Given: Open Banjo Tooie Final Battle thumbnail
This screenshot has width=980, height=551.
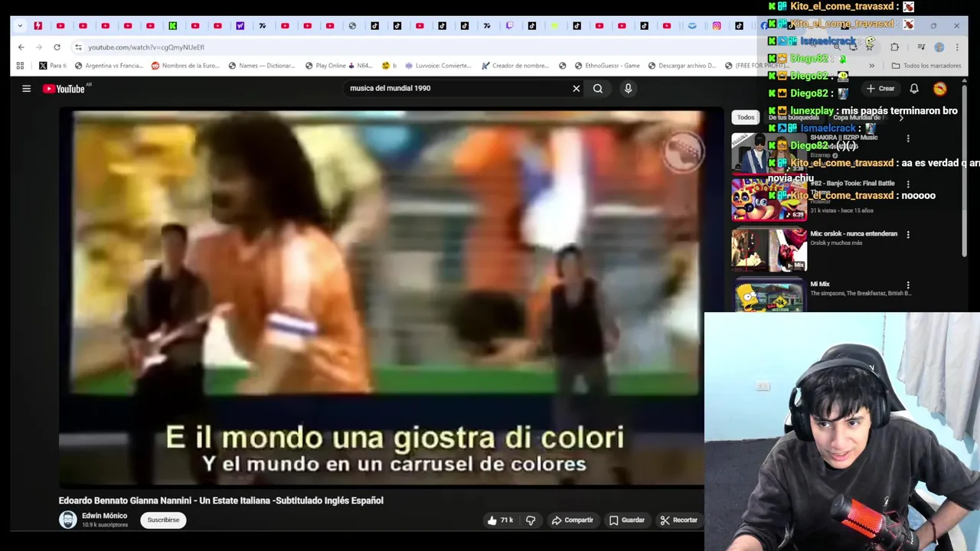Looking at the screenshot, I should [x=769, y=200].
